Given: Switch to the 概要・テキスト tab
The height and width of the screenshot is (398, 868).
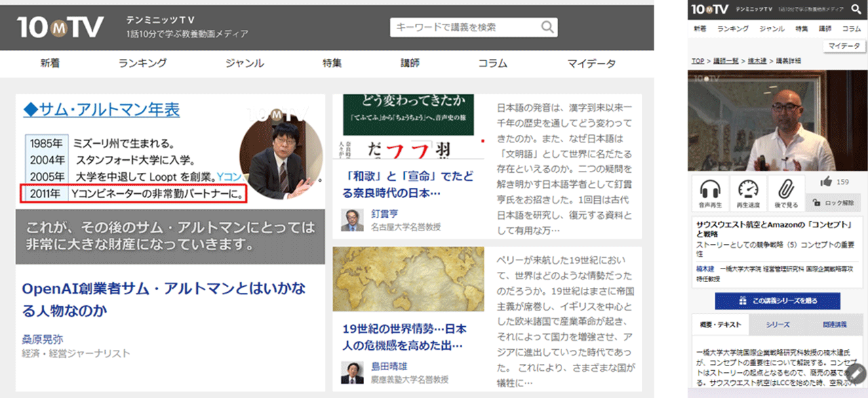Looking at the screenshot, I should coord(719,324).
